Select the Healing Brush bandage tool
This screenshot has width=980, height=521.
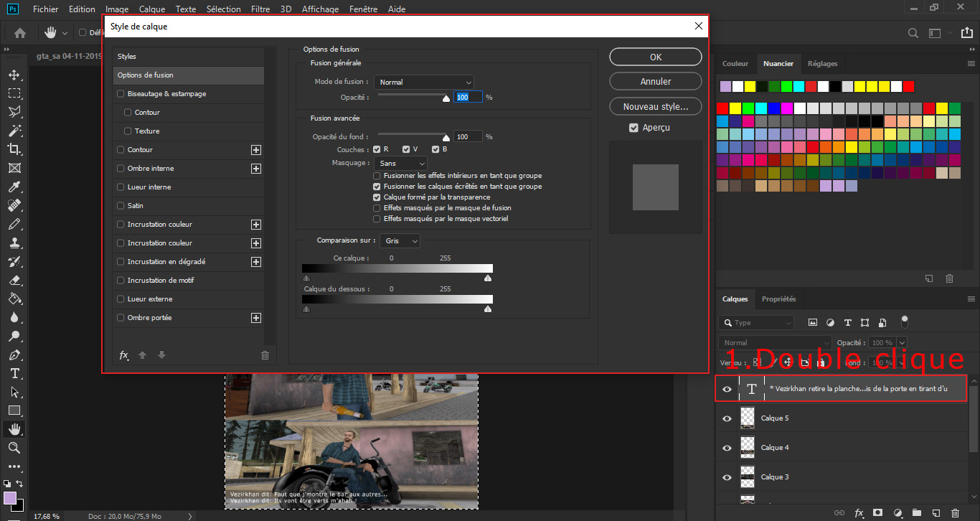[x=14, y=205]
